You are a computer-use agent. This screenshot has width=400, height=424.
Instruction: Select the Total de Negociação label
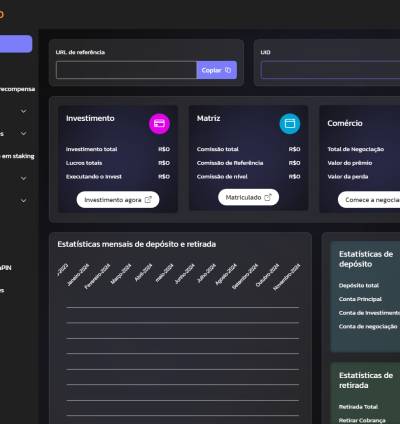coord(356,149)
